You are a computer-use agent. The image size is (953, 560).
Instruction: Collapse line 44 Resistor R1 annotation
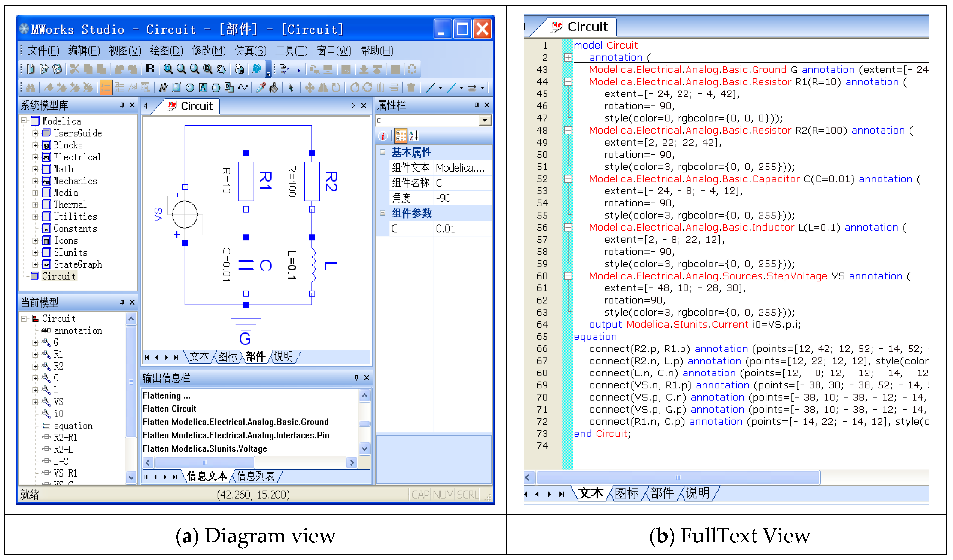coord(568,82)
